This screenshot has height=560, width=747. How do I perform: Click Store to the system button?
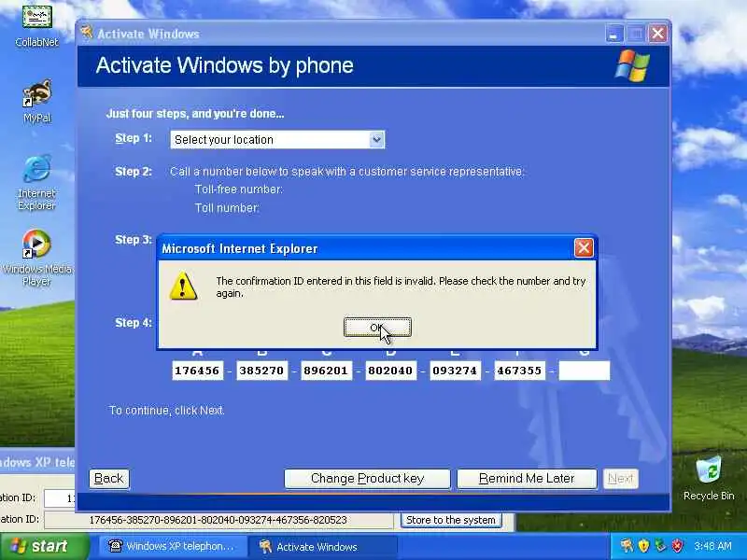click(x=451, y=520)
